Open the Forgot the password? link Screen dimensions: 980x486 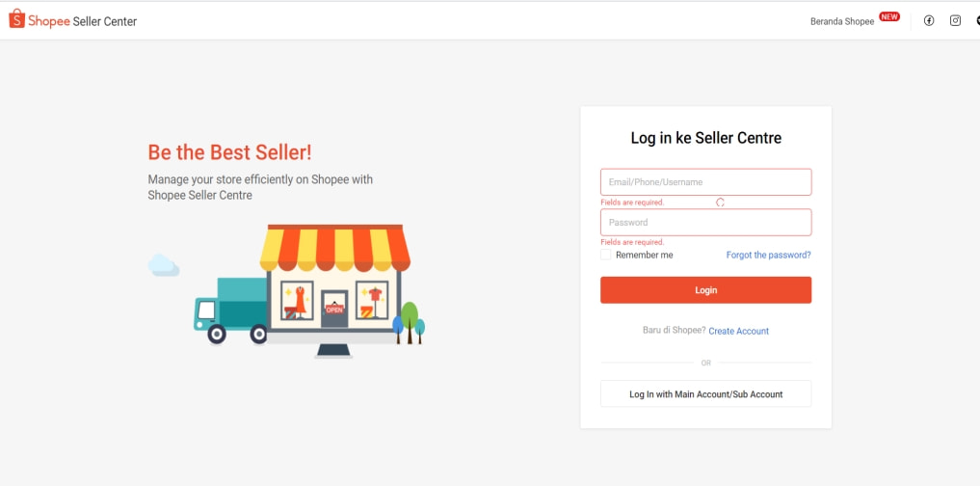point(768,256)
